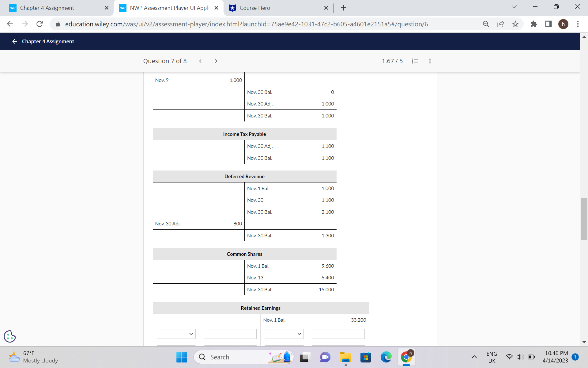588x368 pixels.
Task: Go to the next question using the right arrow
Action: point(216,61)
